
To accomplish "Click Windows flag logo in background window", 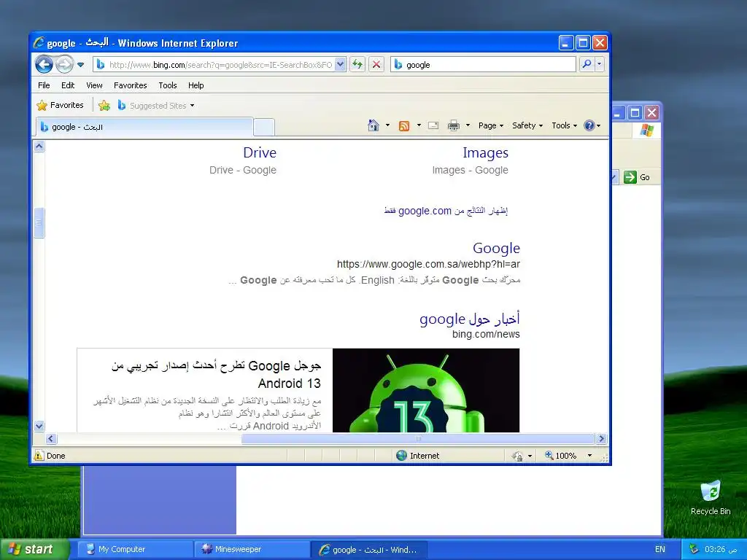I will point(647,130).
